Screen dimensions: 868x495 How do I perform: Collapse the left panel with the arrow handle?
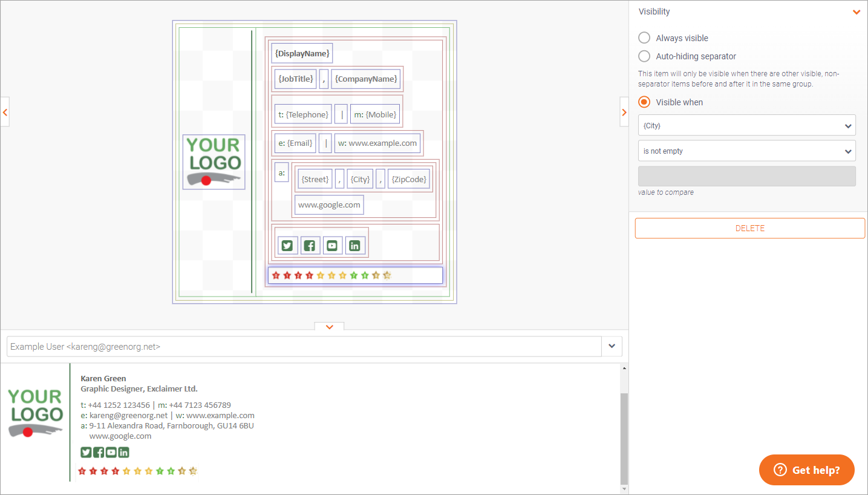[x=5, y=112]
